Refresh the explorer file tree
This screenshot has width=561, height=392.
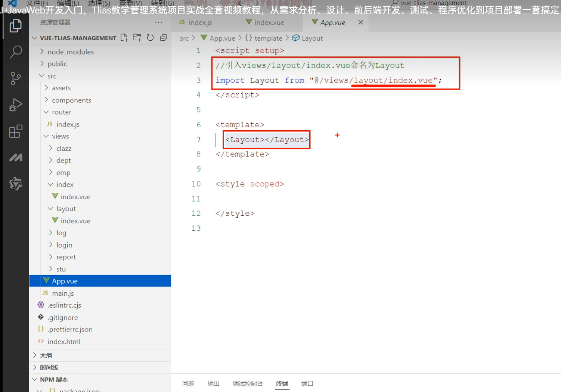[x=150, y=38]
